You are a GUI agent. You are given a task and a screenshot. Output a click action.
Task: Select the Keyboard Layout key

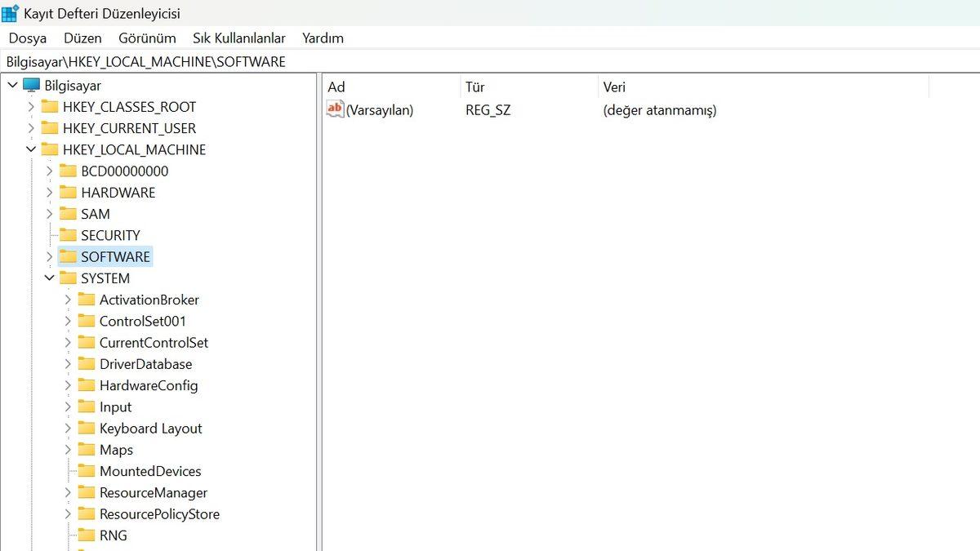(x=151, y=428)
